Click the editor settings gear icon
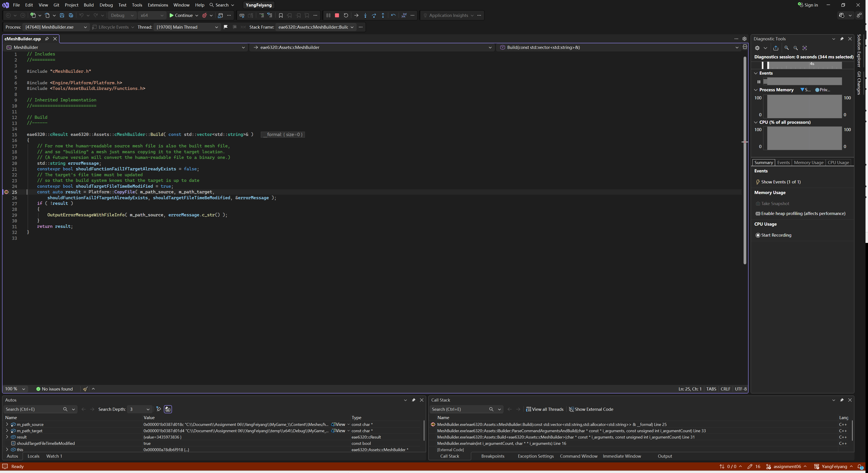Viewport: 868px width, 473px height. [744, 39]
